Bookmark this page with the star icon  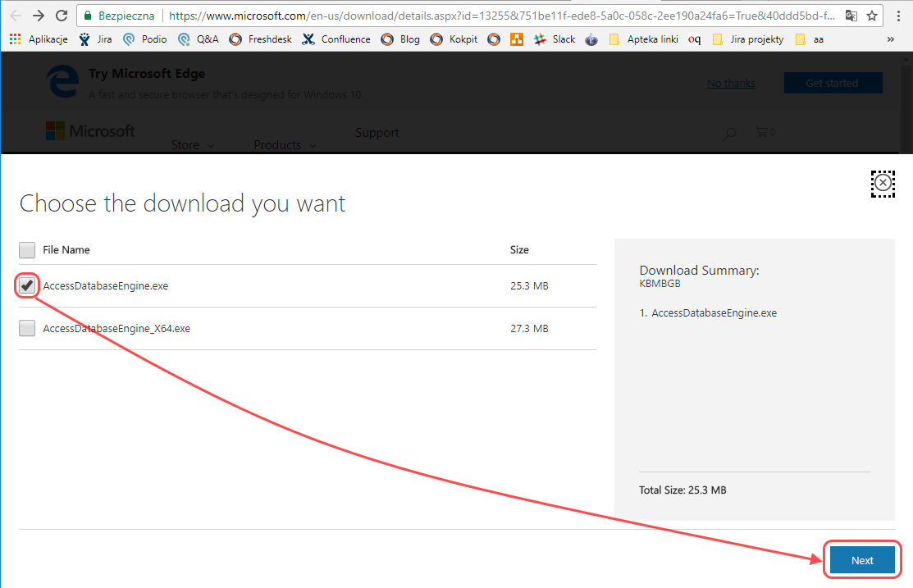click(x=872, y=16)
